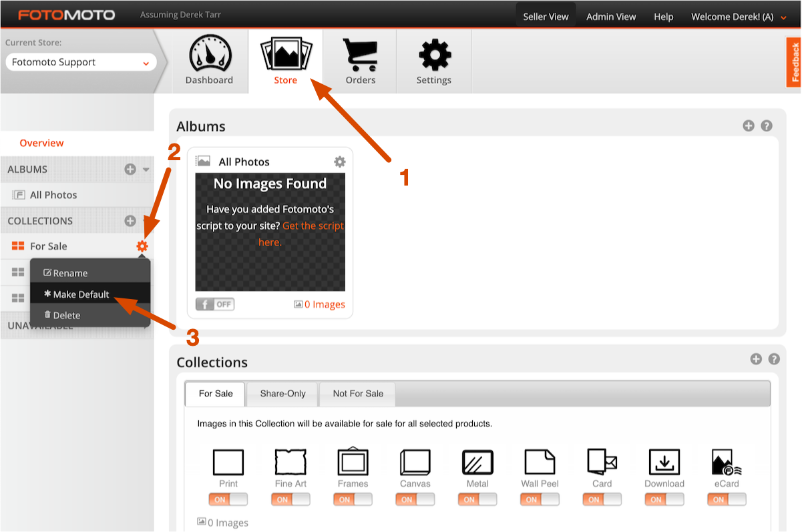Open the Dashboard gauge icon
This screenshot has height=532, width=802.
click(x=209, y=53)
